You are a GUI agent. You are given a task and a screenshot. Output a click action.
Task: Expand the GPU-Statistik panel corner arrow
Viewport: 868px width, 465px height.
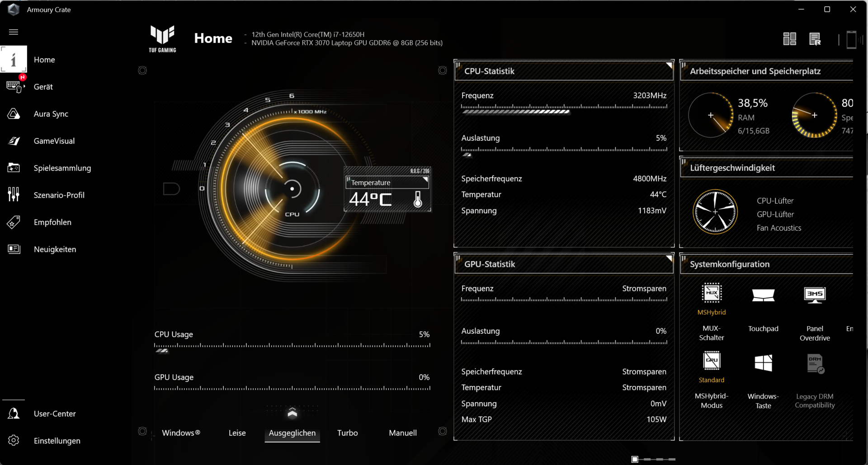click(669, 259)
